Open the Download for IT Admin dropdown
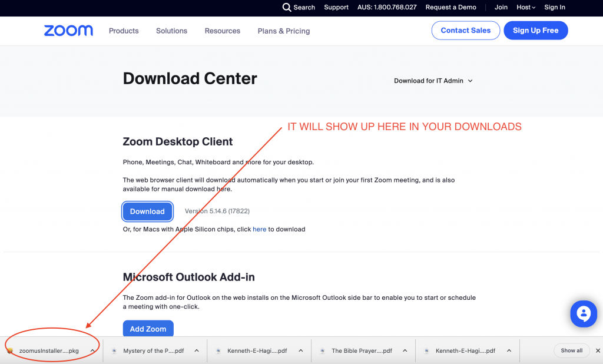Screen dimensions: 603x364 click(x=433, y=81)
